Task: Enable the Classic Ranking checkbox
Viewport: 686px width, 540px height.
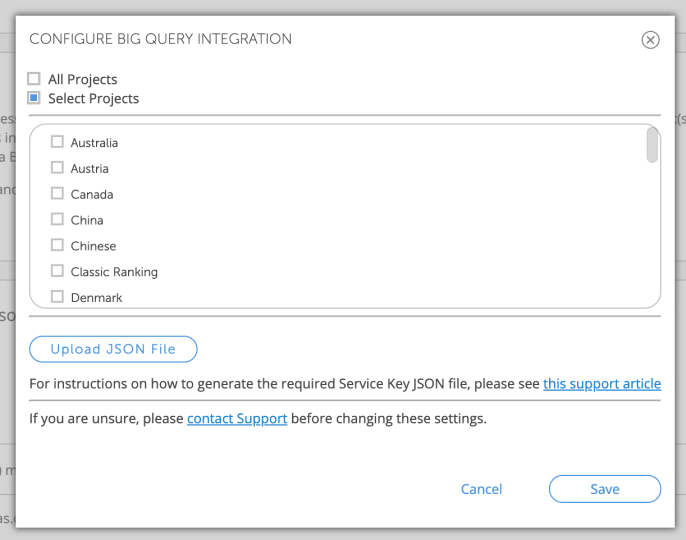Action: pyautogui.click(x=57, y=271)
